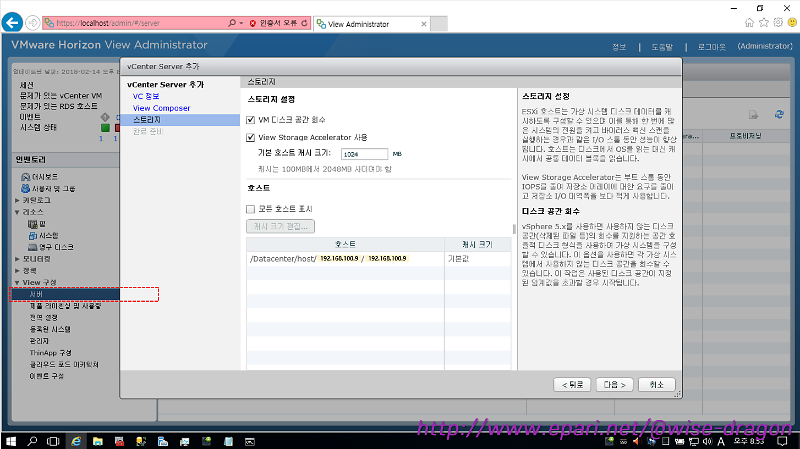Toggle View Storage Accelerator 사용 checkbox
The height and width of the screenshot is (449, 800).
pyautogui.click(x=251, y=137)
